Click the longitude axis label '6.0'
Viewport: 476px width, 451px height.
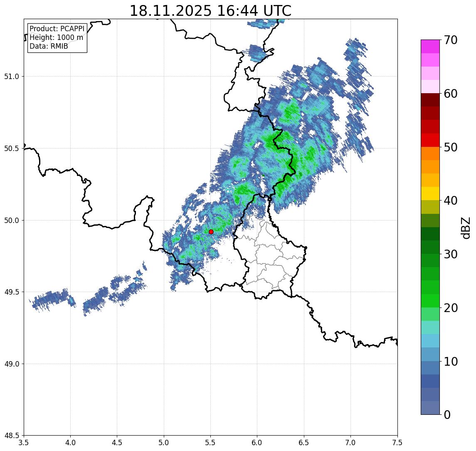(257, 443)
